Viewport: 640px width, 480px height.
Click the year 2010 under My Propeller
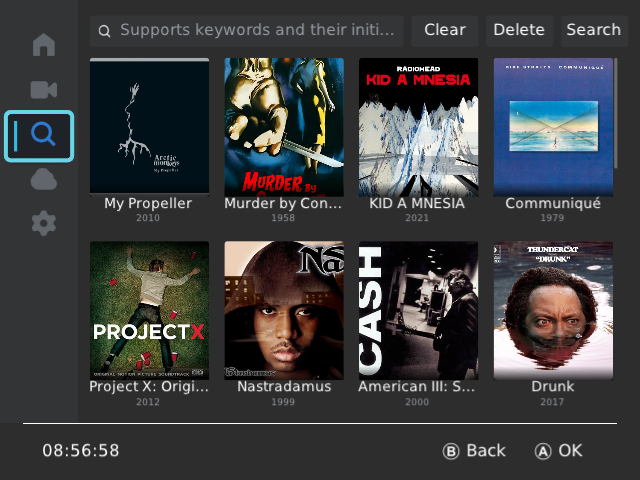click(148, 218)
